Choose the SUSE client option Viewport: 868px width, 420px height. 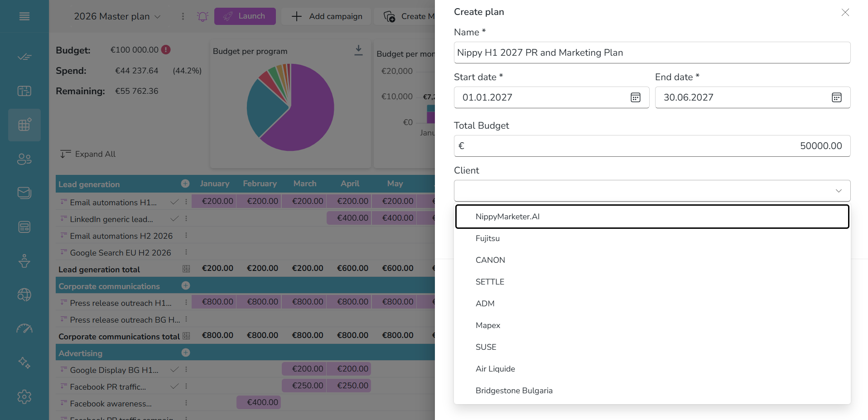[x=652, y=347]
